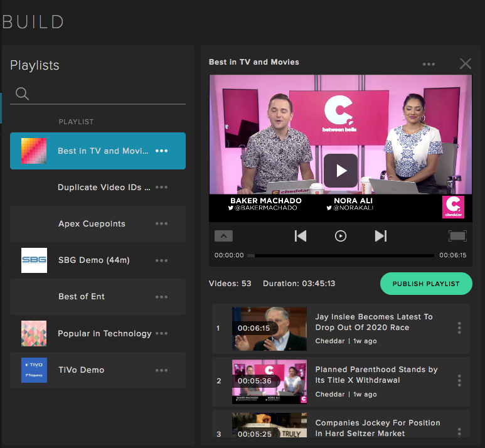Select the TiVo Demo playlist
The image size is (485, 448).
click(x=98, y=370)
